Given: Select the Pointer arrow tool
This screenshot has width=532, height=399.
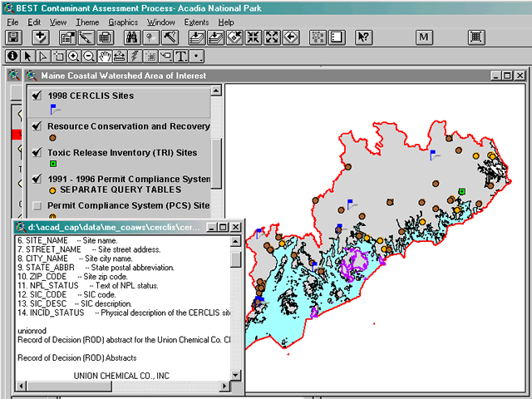Looking at the screenshot, I should click(x=27, y=56).
